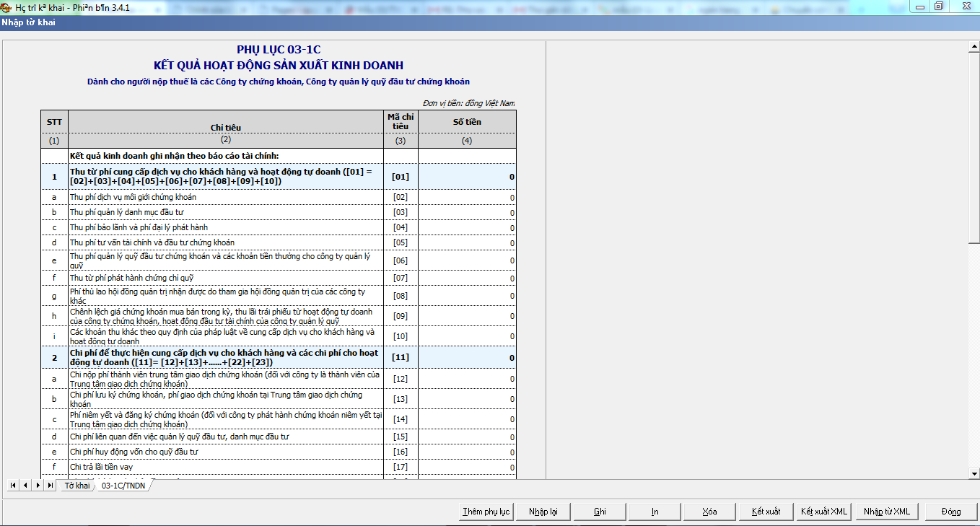Click the Kết xuất XML button
Viewport: 980px width, 526px height.
point(823,512)
